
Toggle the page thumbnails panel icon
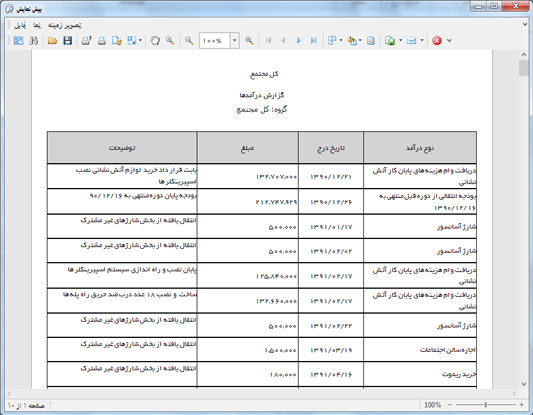pos(18,41)
